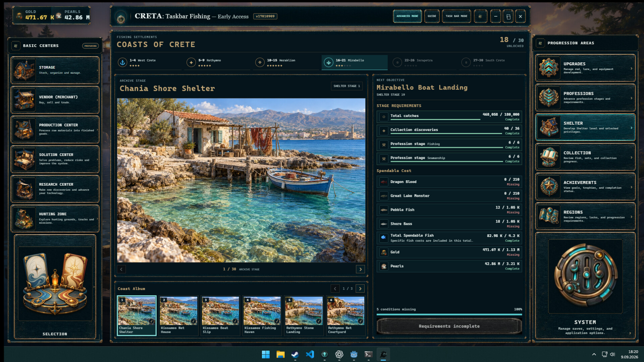The height and width of the screenshot is (362, 644).
Task: Select the Kissamos Fishing Haven thumbnail
Action: [262, 315]
